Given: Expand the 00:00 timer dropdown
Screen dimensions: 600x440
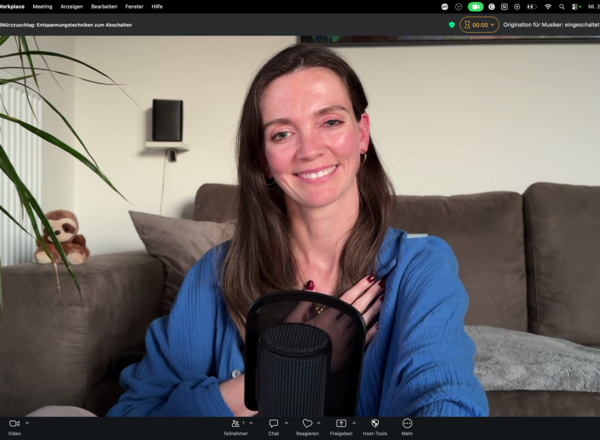Looking at the screenshot, I should pyautogui.click(x=479, y=25).
